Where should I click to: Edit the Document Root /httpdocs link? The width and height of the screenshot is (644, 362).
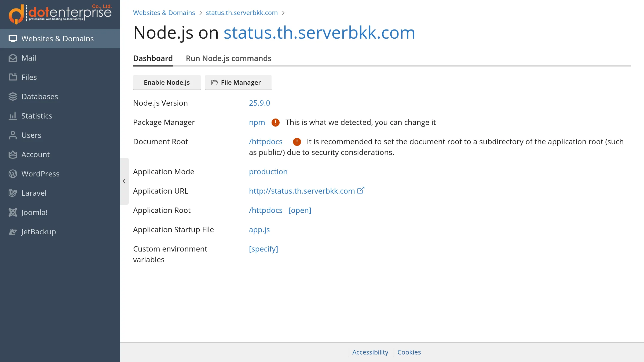(x=266, y=142)
